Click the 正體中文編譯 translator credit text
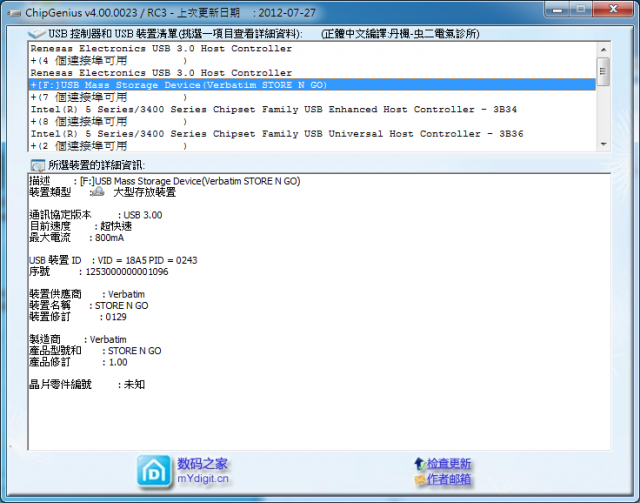Viewport: 640px width, 503px height. click(400, 33)
